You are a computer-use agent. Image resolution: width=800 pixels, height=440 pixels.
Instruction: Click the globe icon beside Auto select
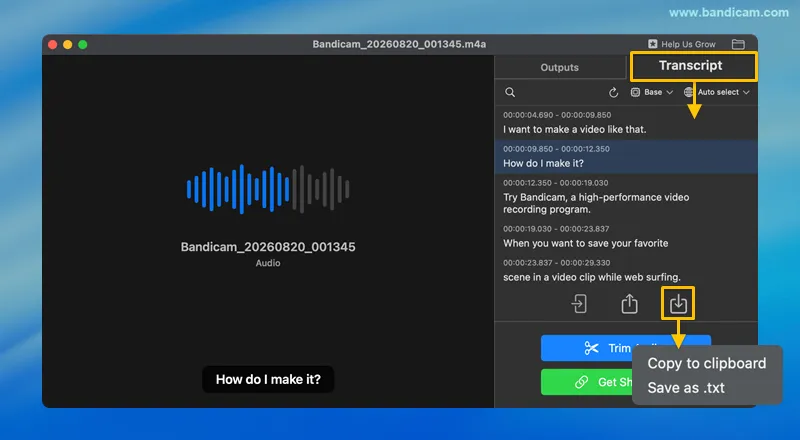pyautogui.click(x=689, y=92)
